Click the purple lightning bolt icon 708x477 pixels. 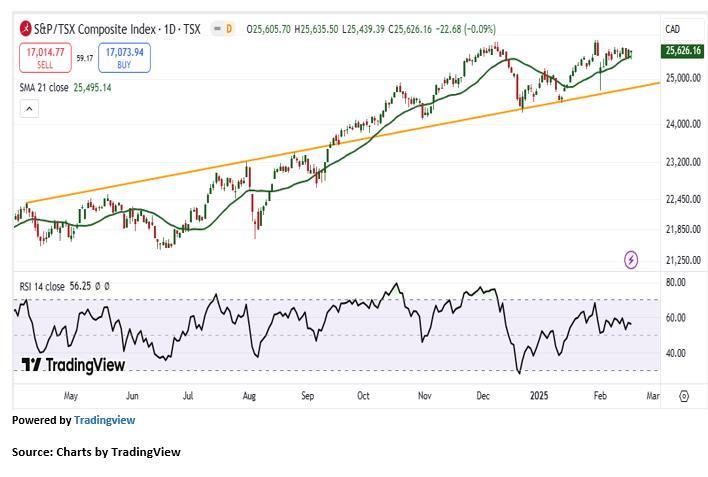point(631,260)
